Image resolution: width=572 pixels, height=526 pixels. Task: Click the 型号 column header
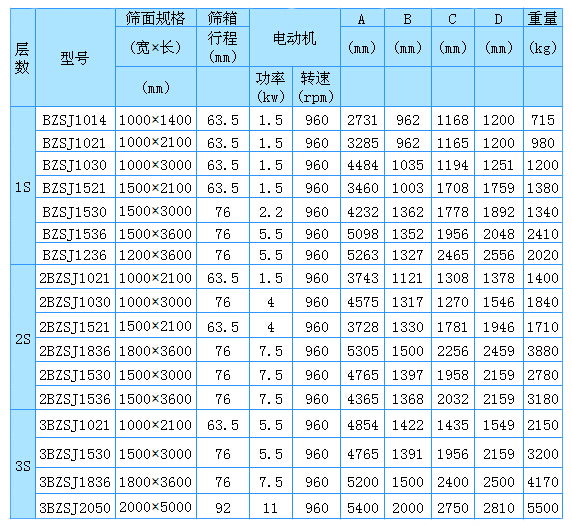(76, 58)
